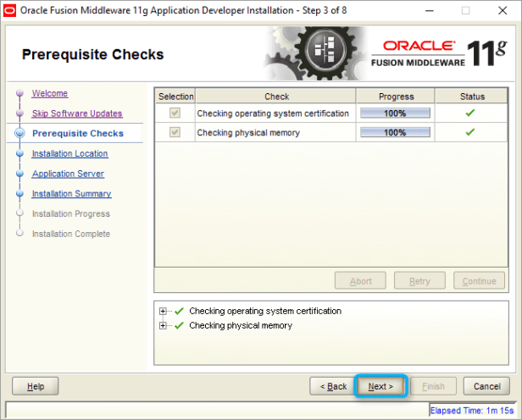
Task: Click the green checkmark beside tree item physical memory
Action: pyautogui.click(x=179, y=325)
